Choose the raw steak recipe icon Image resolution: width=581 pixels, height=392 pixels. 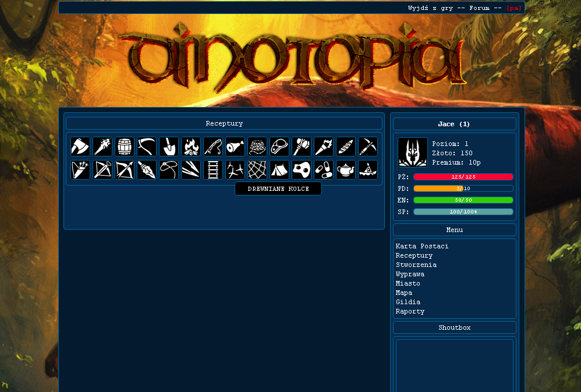[x=279, y=146]
